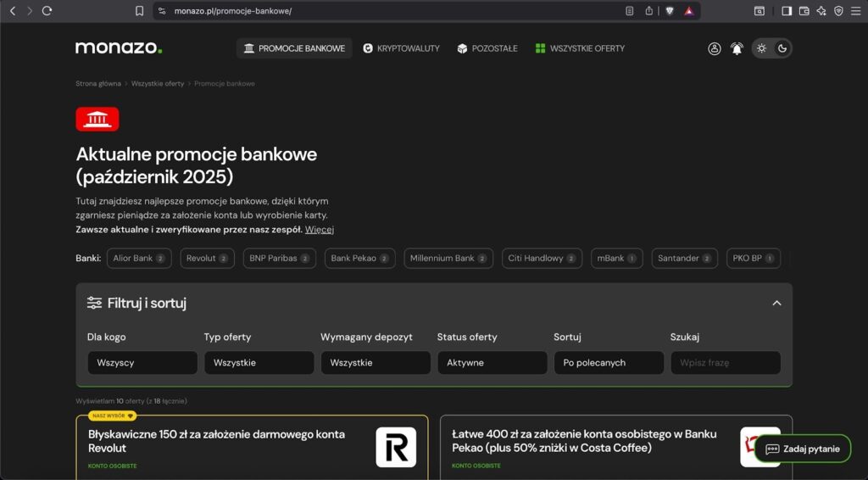Reload the page with the refresh icon
The image size is (868, 480).
[x=47, y=11]
